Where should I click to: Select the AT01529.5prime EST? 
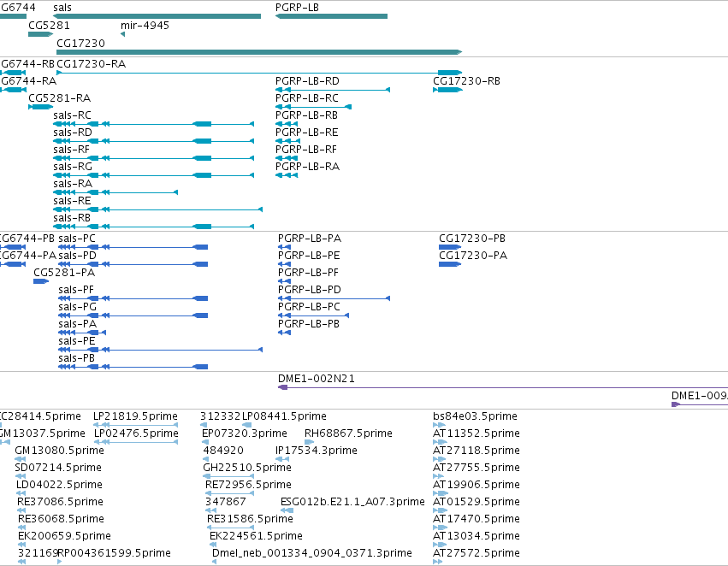pyautogui.click(x=440, y=510)
